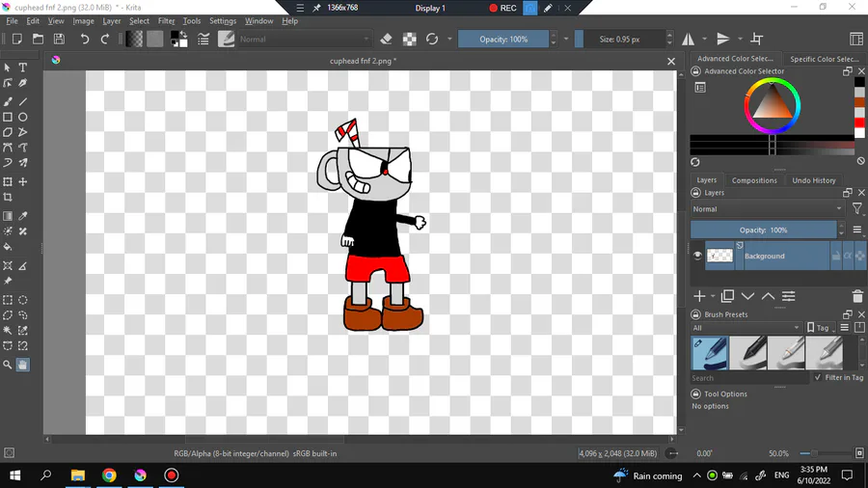Lock the Advanced Color Selector docker
868x488 pixels.
pos(695,71)
